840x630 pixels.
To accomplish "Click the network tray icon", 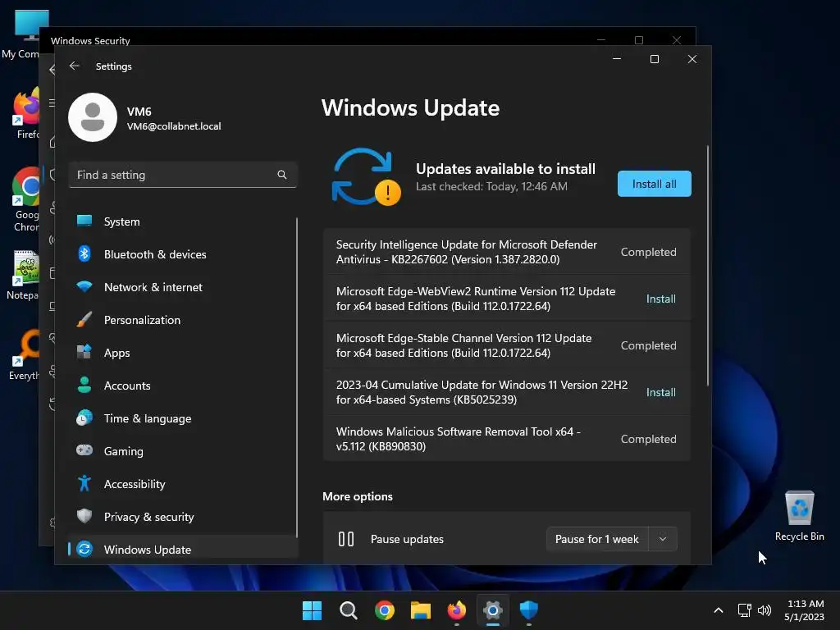I will click(x=744, y=610).
